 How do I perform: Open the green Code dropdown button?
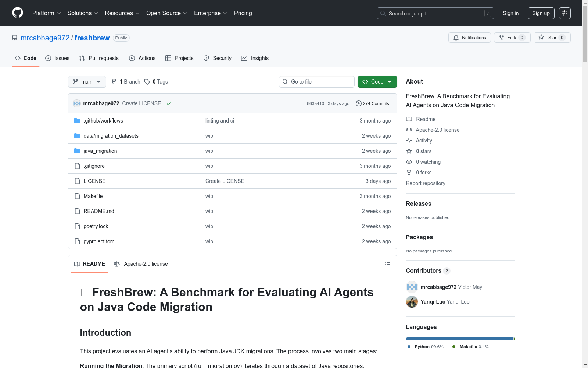pyautogui.click(x=377, y=82)
